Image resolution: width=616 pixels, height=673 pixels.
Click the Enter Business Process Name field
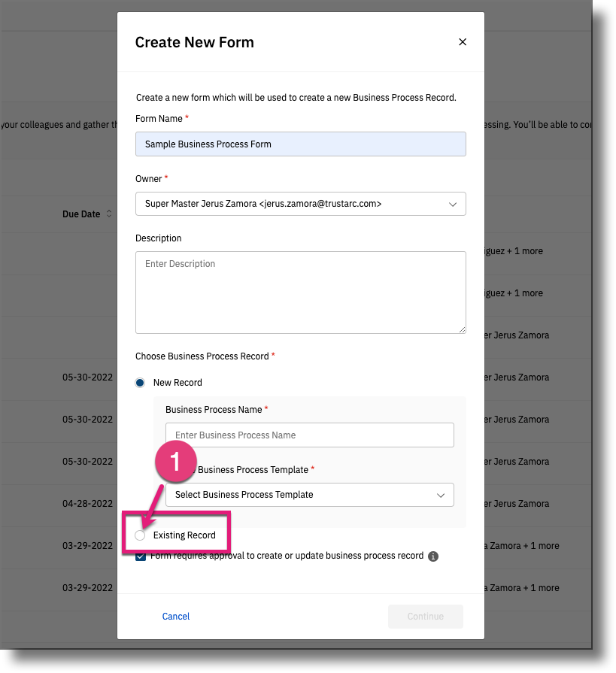pos(310,435)
